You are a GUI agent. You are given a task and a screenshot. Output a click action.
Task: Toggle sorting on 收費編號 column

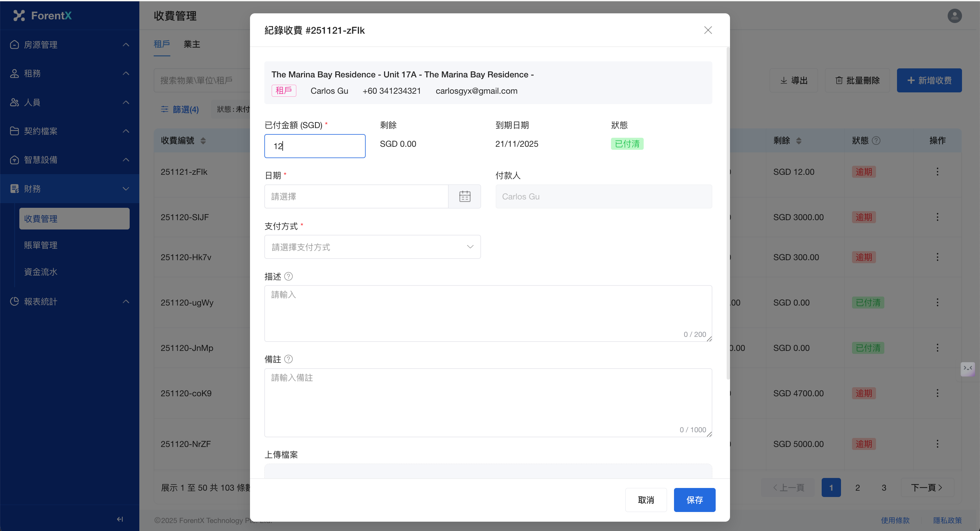203,140
